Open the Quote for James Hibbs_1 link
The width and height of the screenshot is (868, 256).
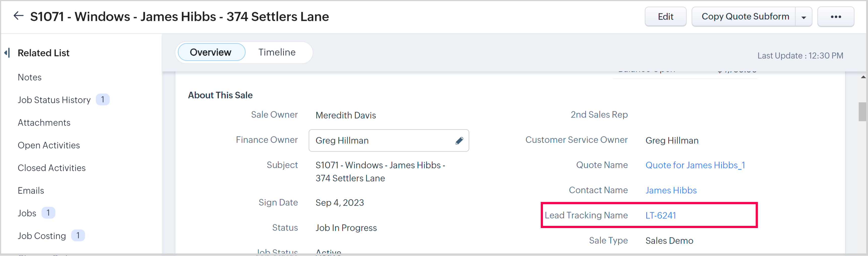tap(695, 165)
